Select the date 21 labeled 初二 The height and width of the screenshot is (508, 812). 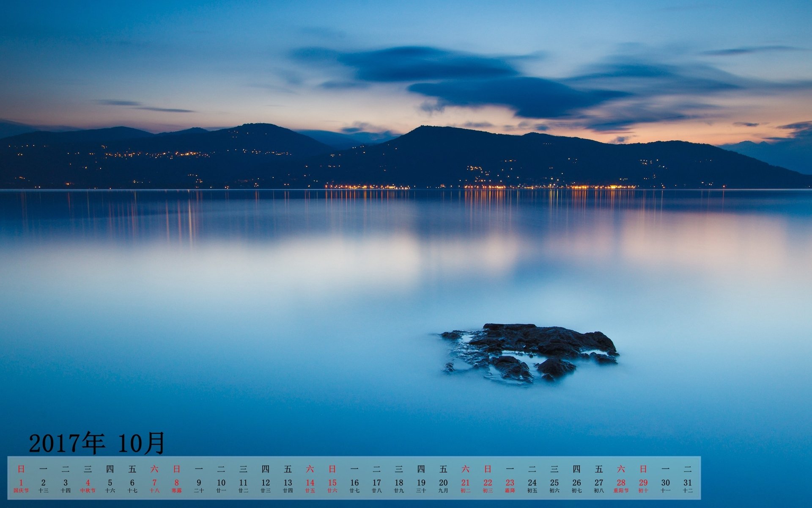pyautogui.click(x=465, y=483)
